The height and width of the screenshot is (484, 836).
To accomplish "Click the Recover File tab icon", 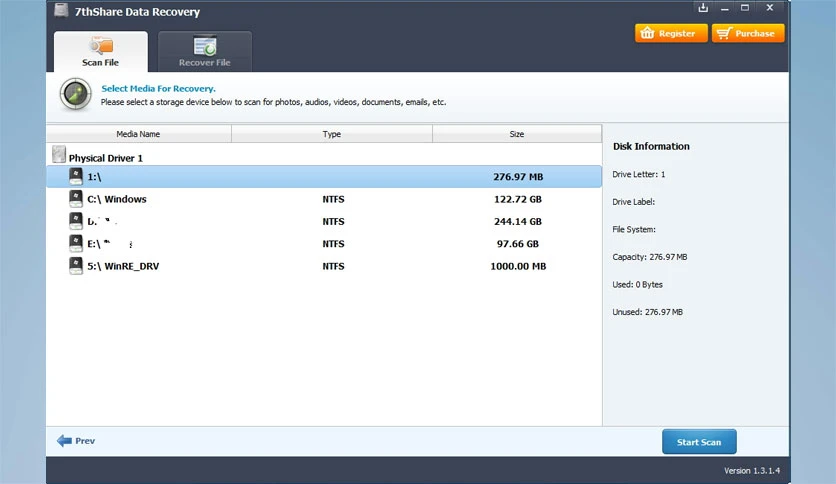I will pos(205,45).
